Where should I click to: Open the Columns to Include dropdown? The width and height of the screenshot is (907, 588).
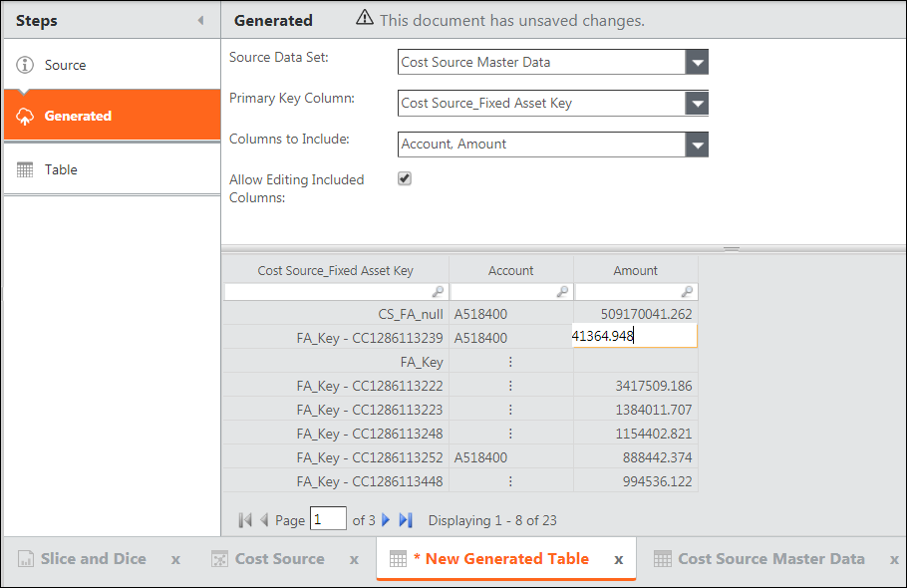697,145
